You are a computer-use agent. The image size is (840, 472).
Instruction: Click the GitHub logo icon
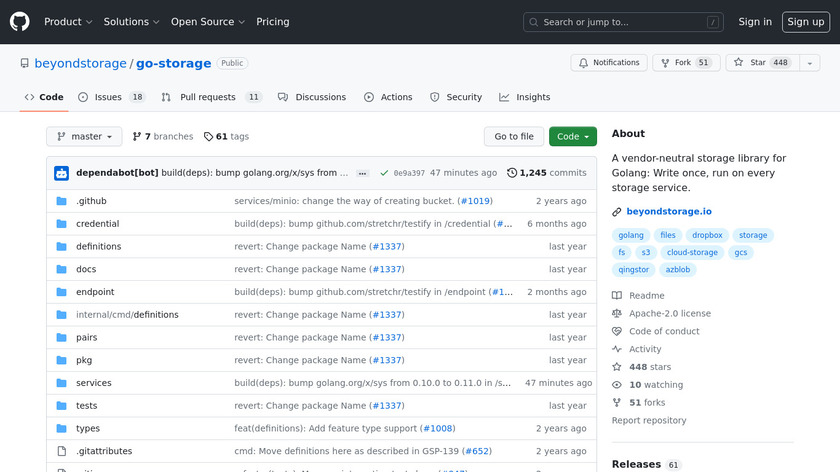(x=20, y=22)
